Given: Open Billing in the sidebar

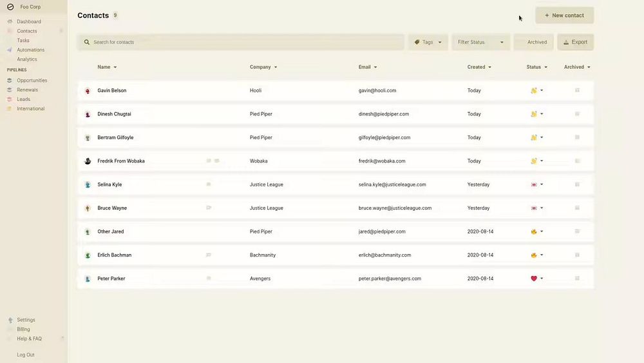Looking at the screenshot, I should pos(23,329).
